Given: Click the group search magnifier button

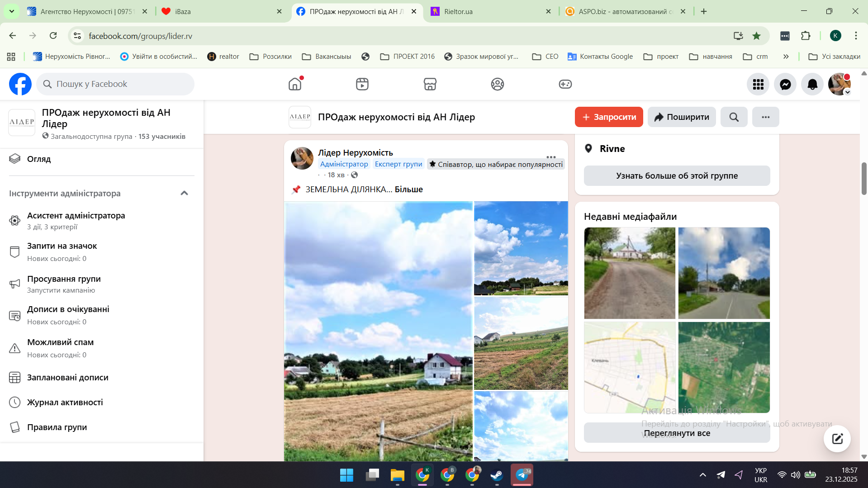Looking at the screenshot, I should click(734, 117).
